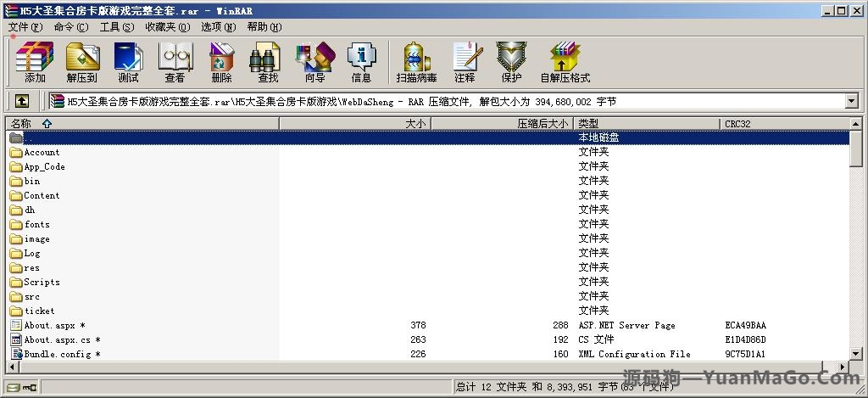The image size is (868, 398).
Task: Sort by 名称 column header
Action: pos(142,124)
